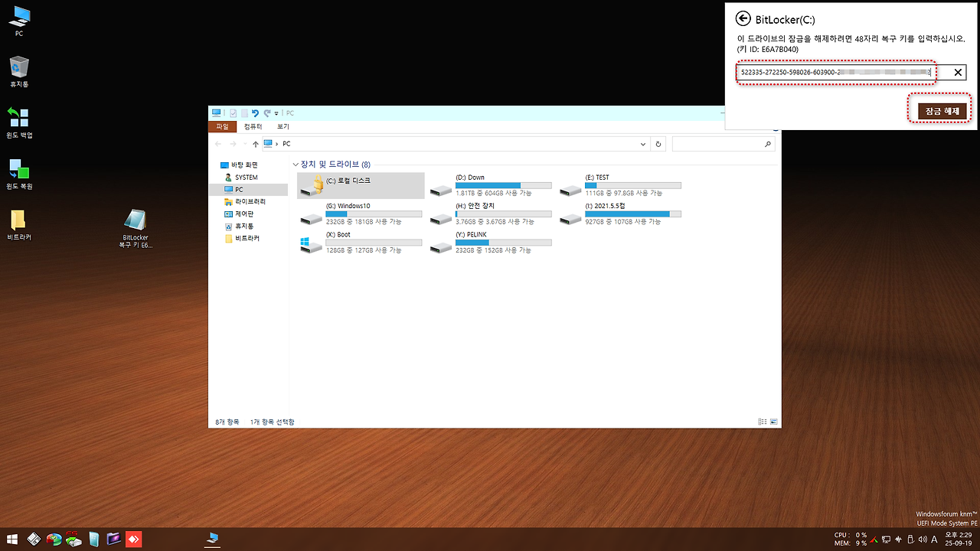980x551 pixels.
Task: Select the locked (C:) 로컬 디스크 drive
Action: pyautogui.click(x=361, y=185)
